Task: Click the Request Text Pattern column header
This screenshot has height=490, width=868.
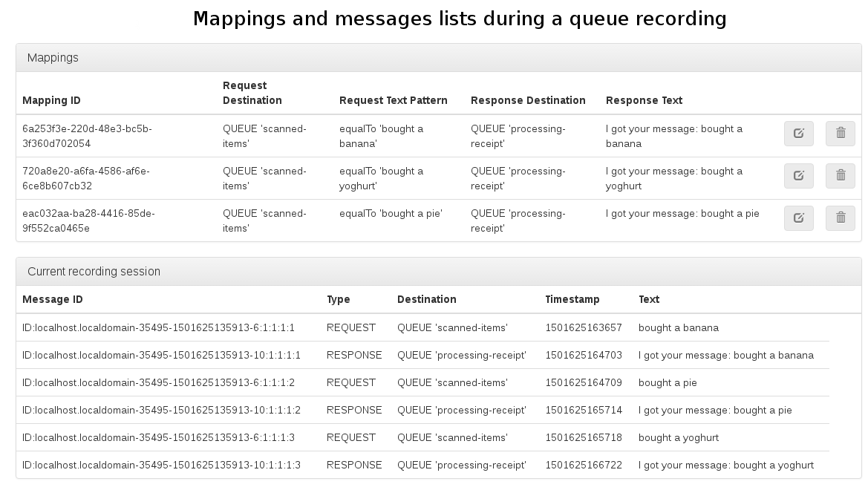Action: coord(393,100)
